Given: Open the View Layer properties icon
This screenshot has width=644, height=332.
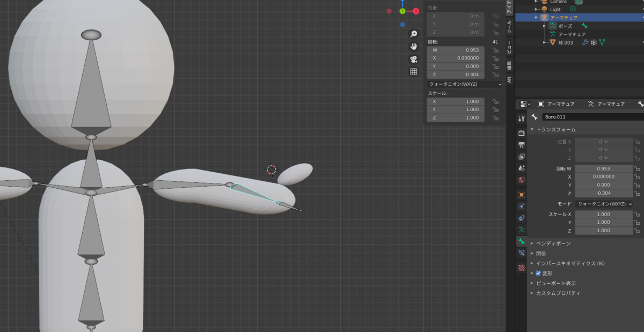Looking at the screenshot, I should [x=521, y=157].
